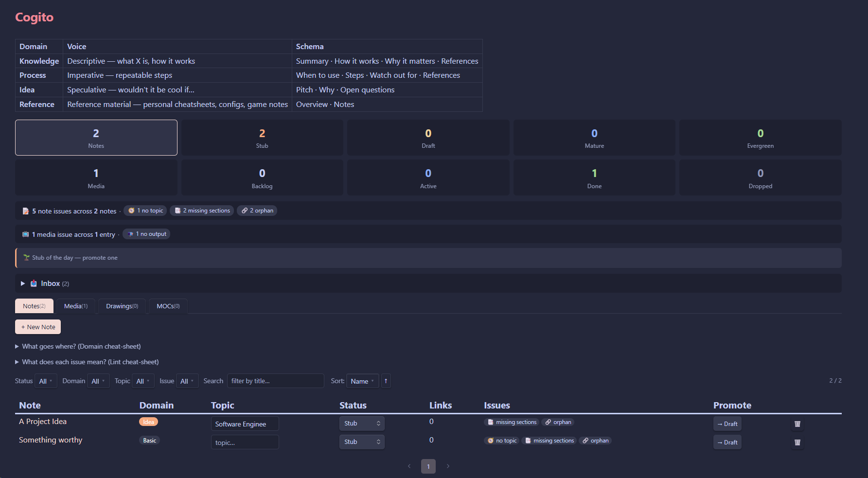Open the 'Something worthy' note

pyautogui.click(x=51, y=440)
